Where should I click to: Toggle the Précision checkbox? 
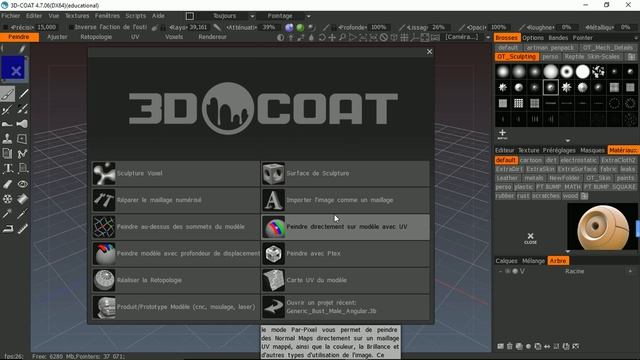6,27
